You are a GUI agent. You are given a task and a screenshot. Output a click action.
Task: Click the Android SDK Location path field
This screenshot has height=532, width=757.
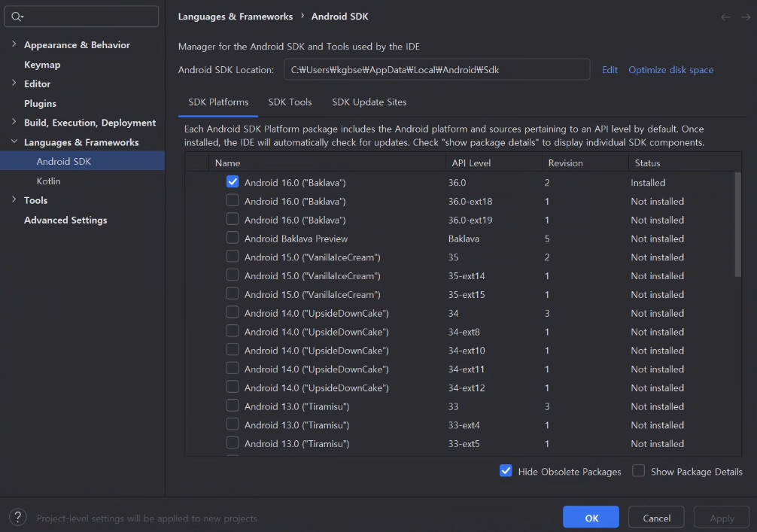[436, 69]
